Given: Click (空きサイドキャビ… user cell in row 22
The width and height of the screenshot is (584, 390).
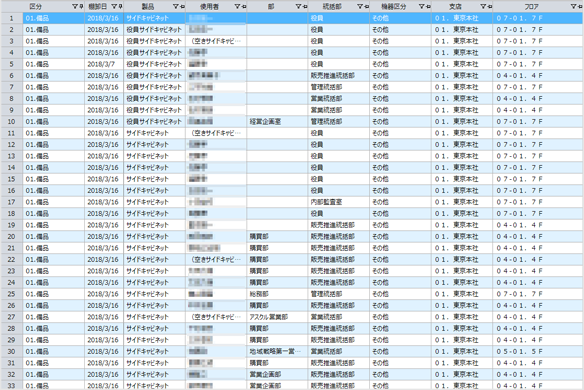Looking at the screenshot, I should 216,259.
